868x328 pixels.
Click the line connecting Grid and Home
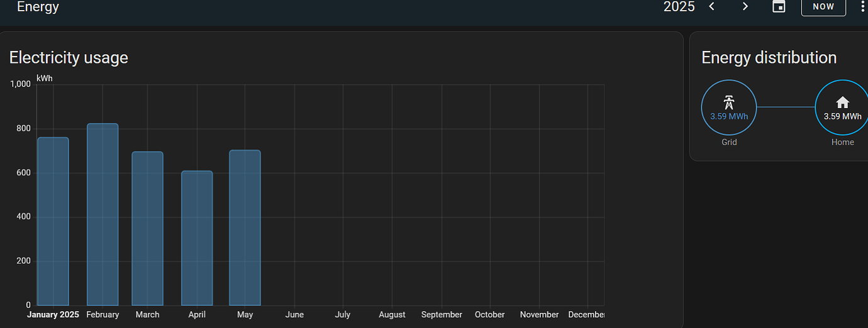coord(786,107)
